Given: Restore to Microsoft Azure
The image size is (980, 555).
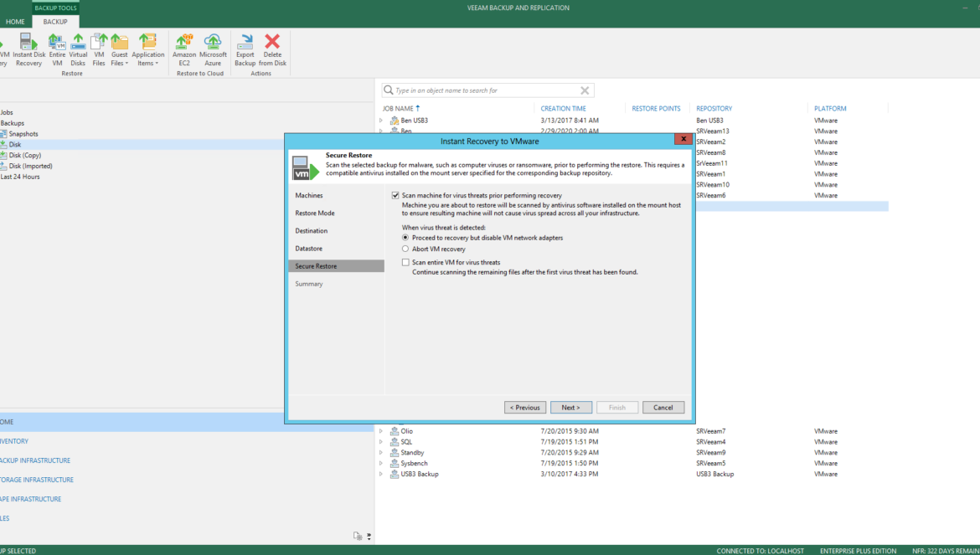Looking at the screenshot, I should coord(213,50).
